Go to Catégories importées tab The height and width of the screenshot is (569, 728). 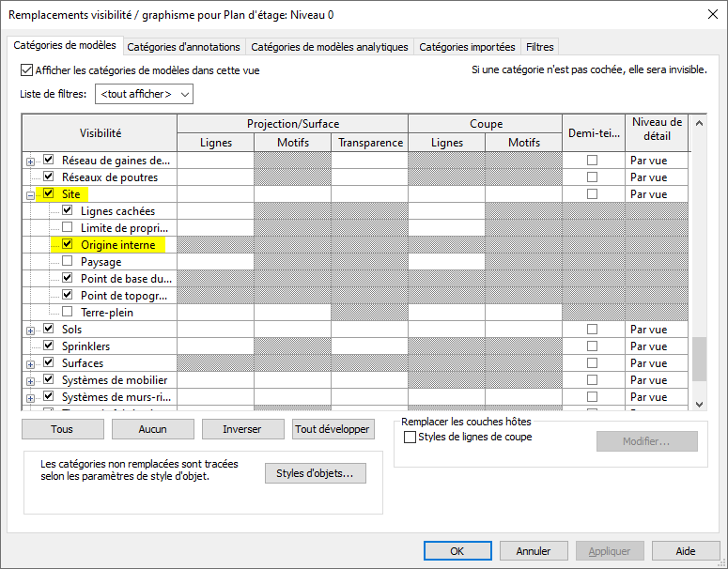coord(467,47)
